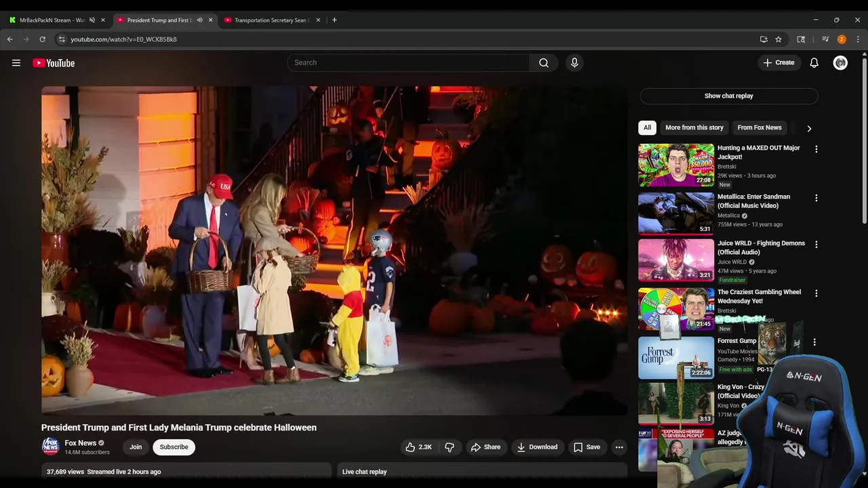Viewport: 868px width, 488px height.
Task: Switch to the Transportation Secretary Sean tab
Action: (272, 20)
